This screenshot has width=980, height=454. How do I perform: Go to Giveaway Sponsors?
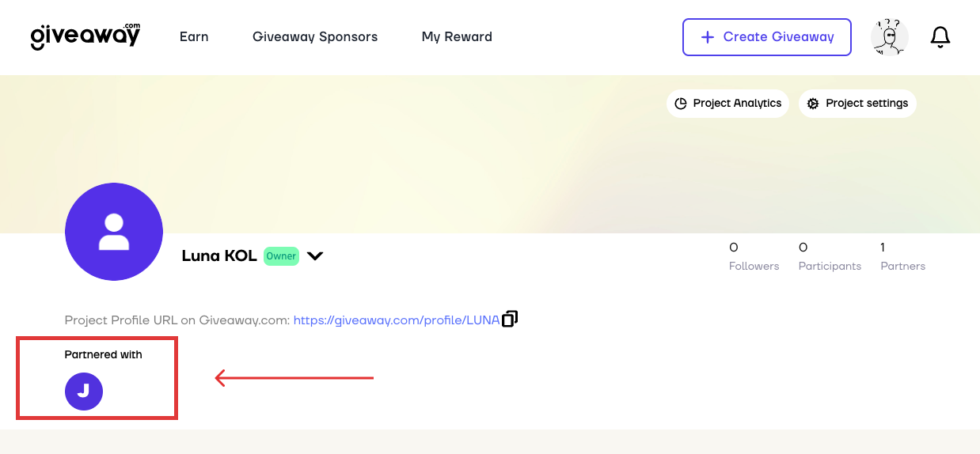point(315,36)
